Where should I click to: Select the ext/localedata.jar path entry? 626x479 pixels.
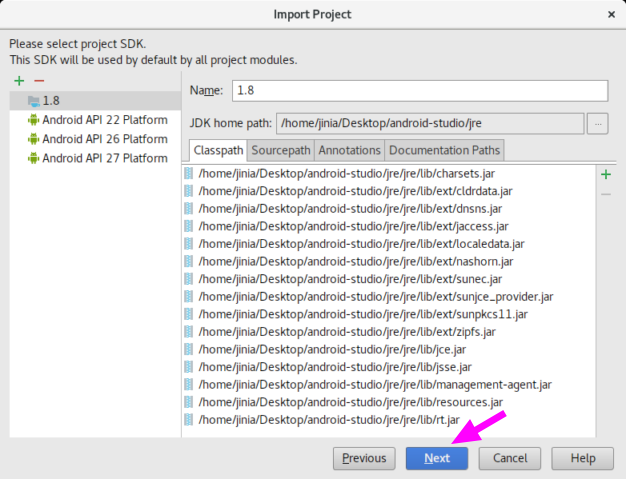[389, 244]
